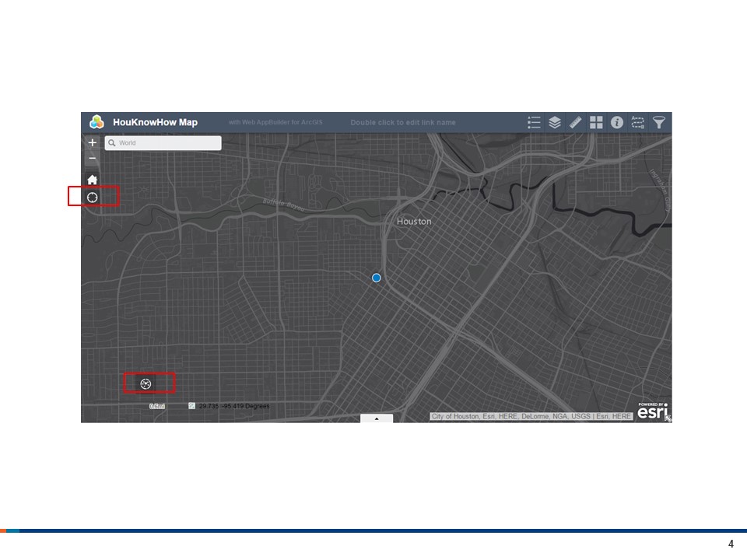Return to default extent with Home button
The width and height of the screenshot is (747, 560).
click(93, 180)
